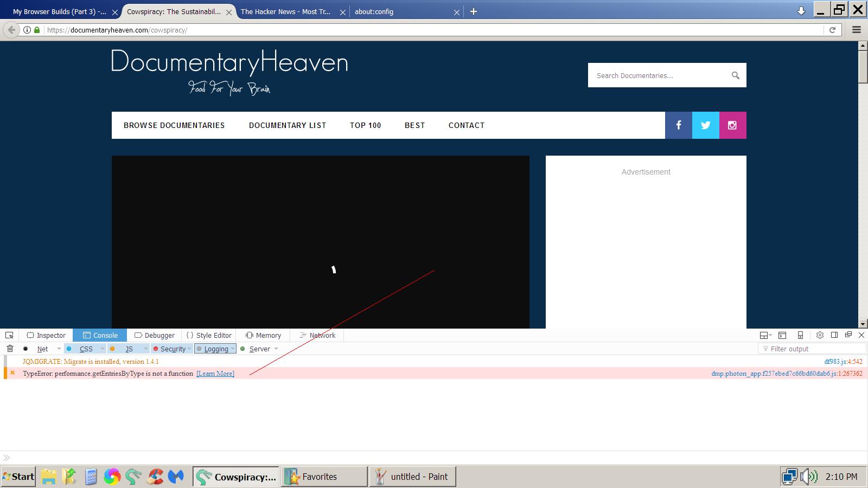Show devtools in separate window icon
The image size is (868, 488).
tap(848, 335)
